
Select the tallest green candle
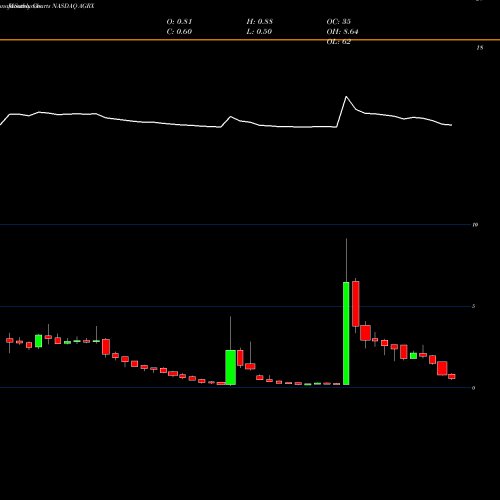(346, 333)
